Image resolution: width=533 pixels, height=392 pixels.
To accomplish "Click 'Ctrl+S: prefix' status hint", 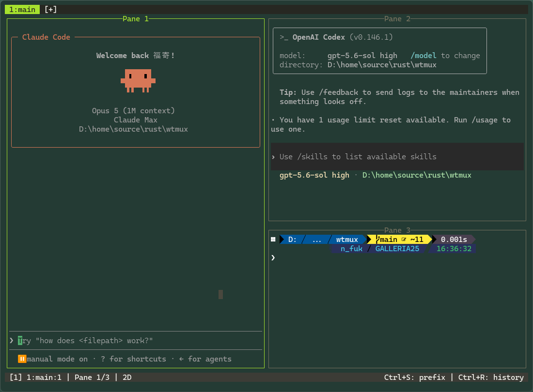I will (414, 377).
